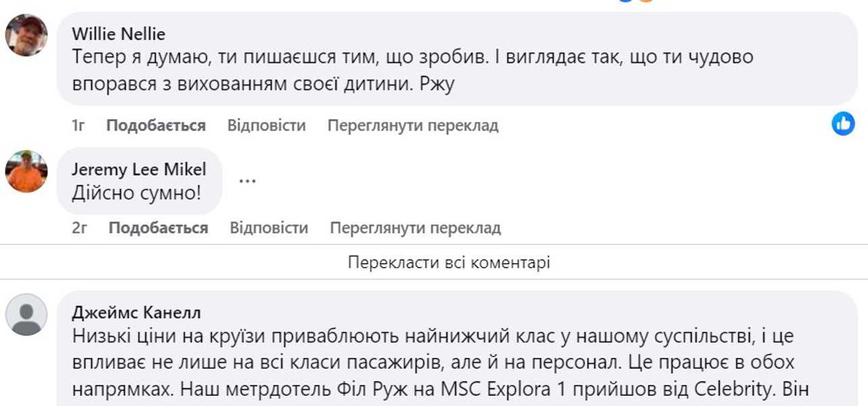This screenshot has width=868, height=406.
Task: Click the Jeremy Lee Mikel name link
Action: coord(139,169)
